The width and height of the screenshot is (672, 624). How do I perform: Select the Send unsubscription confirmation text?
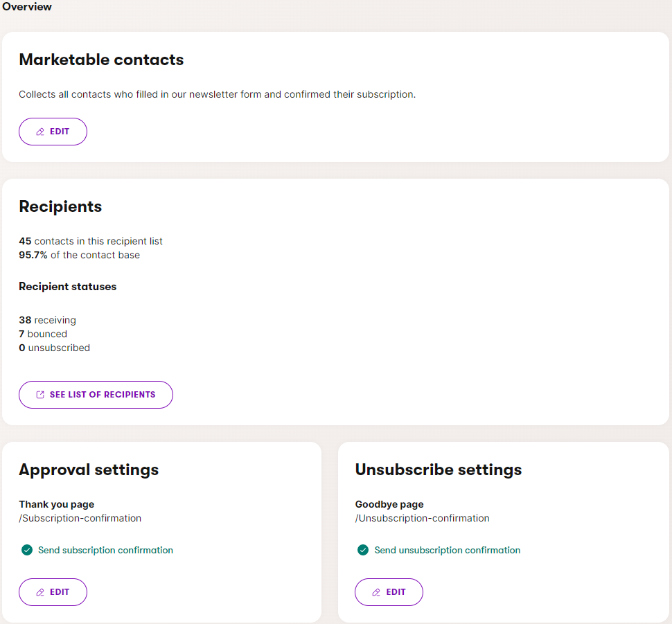click(x=447, y=551)
